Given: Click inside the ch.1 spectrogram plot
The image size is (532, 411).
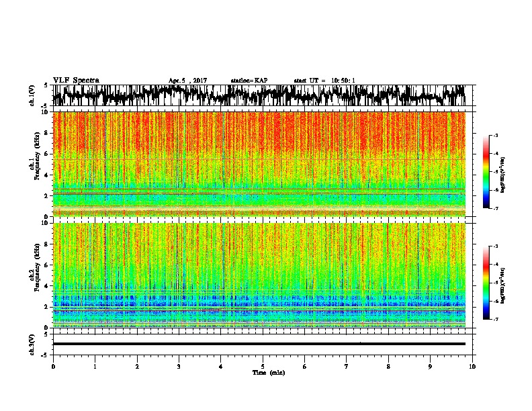Looking at the screenshot, I should pos(259,164).
